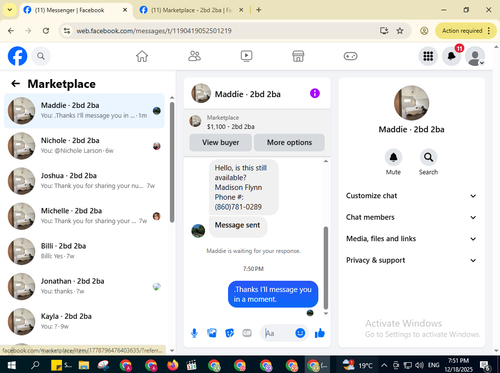This screenshot has width=500, height=373.
Task: Open a new browser tab
Action: tap(258, 10)
